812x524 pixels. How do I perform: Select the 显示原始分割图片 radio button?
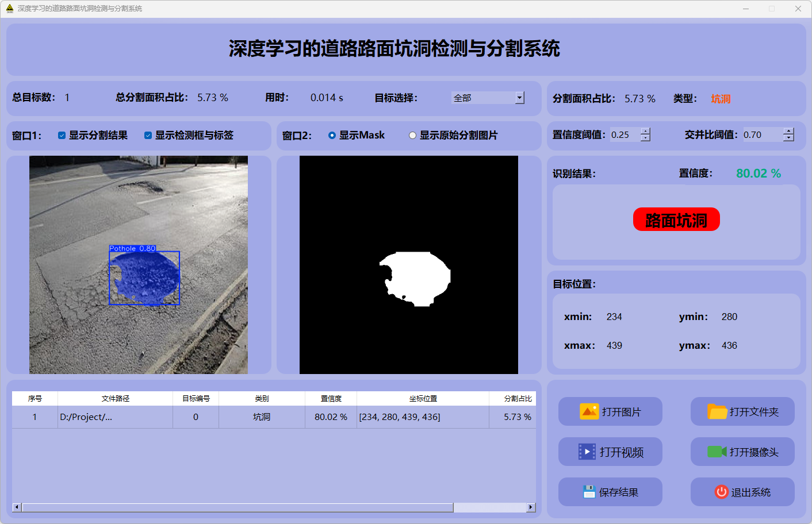click(x=412, y=136)
